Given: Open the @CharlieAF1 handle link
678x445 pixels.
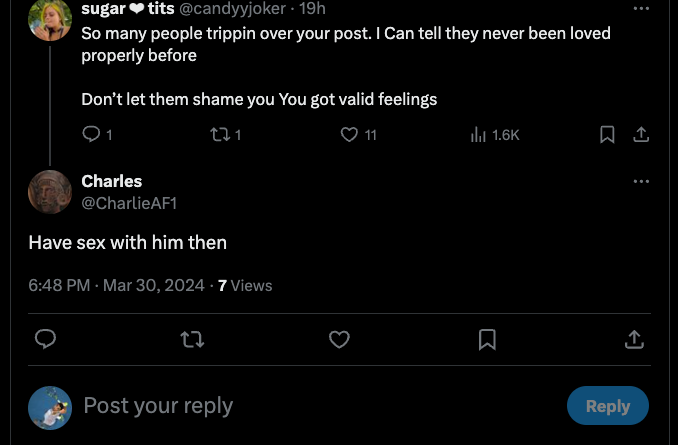Looking at the screenshot, I should click(x=129, y=203).
